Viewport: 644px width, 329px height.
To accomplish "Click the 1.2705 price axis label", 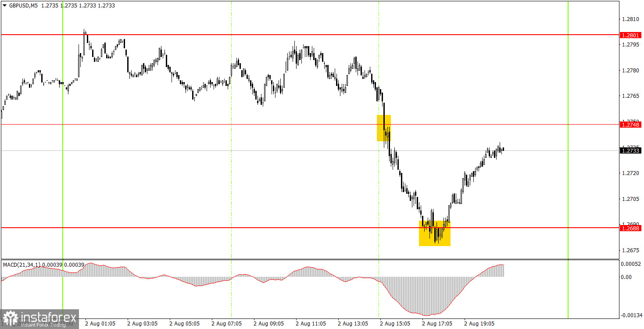I will pyautogui.click(x=630, y=199).
